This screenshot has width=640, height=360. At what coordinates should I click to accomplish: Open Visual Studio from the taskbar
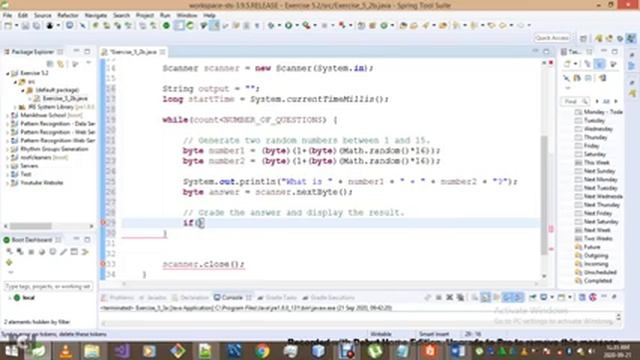(x=121, y=351)
